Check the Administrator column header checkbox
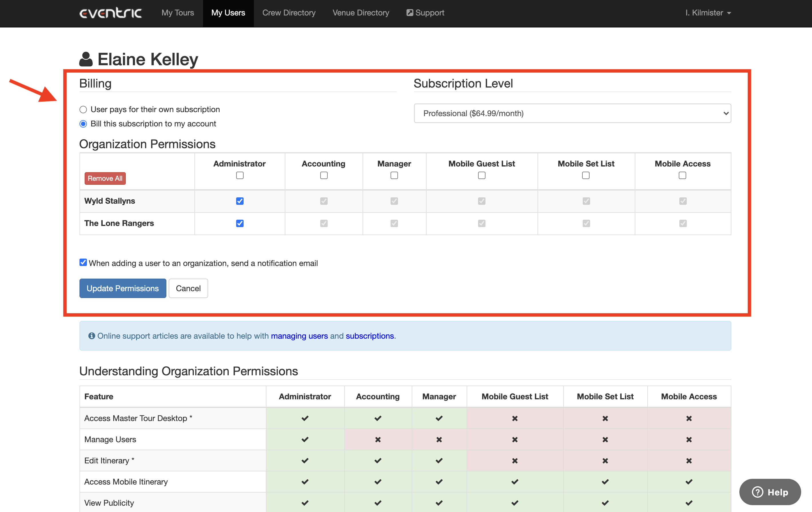Viewport: 812px width, 512px height. pos(239,175)
